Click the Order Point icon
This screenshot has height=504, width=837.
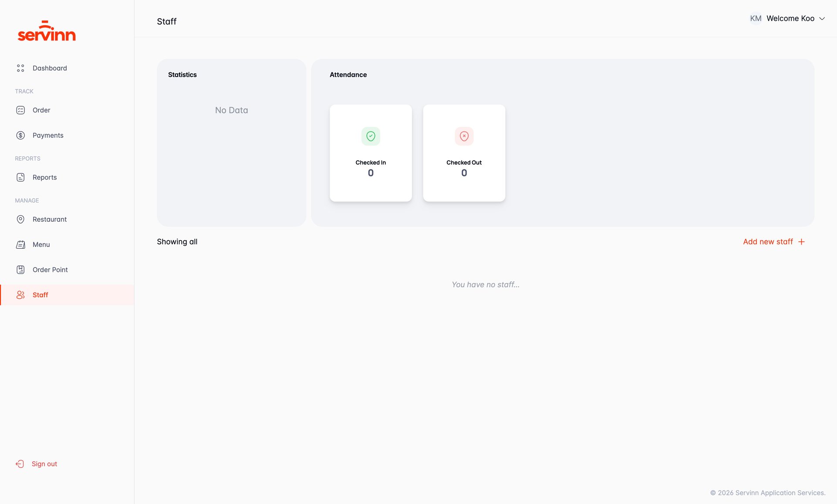(x=20, y=270)
